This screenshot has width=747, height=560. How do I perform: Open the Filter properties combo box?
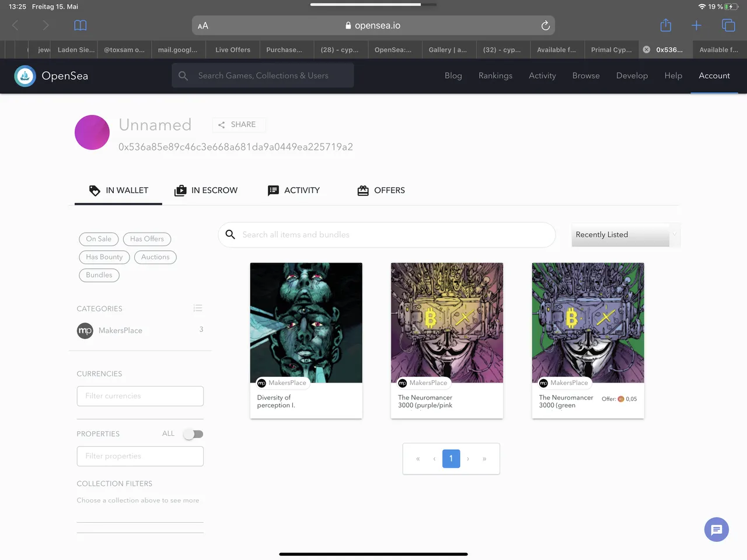[x=140, y=456]
